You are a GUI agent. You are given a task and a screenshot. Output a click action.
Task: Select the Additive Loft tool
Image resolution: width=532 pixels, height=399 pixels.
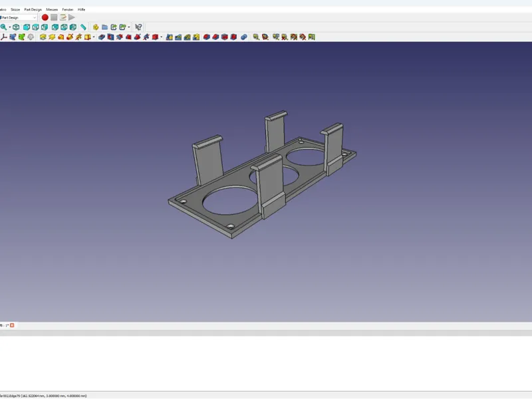pos(61,37)
